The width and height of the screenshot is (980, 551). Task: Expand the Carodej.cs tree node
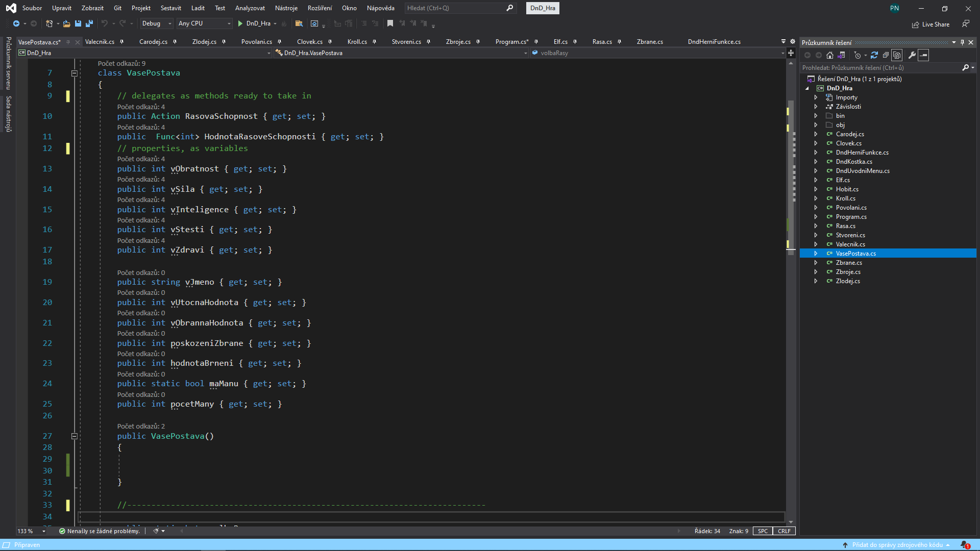click(x=816, y=134)
